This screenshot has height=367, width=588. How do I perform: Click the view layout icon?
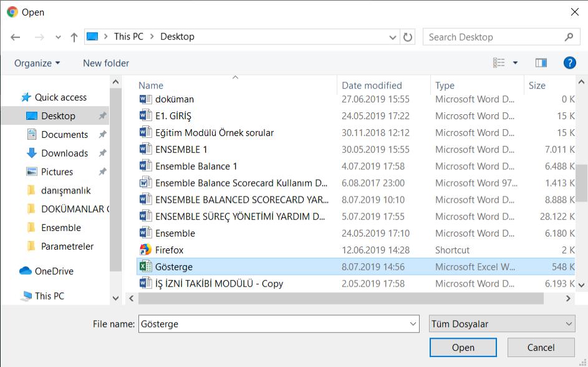(x=499, y=63)
